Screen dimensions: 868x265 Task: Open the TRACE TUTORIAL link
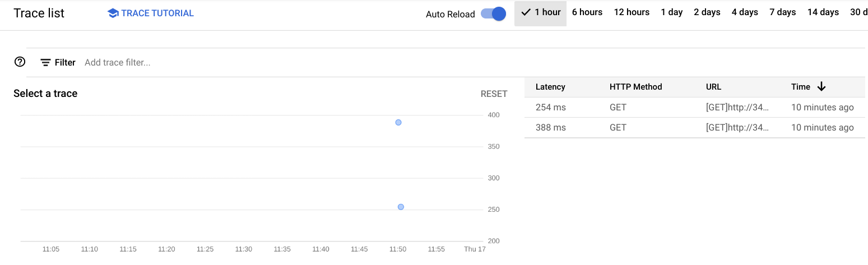tap(157, 13)
